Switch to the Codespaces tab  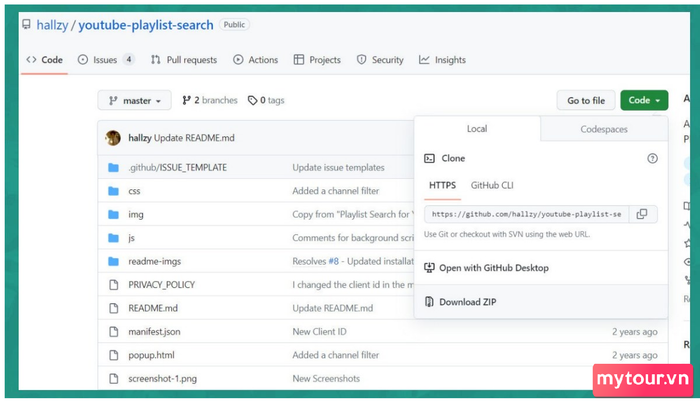click(x=604, y=129)
